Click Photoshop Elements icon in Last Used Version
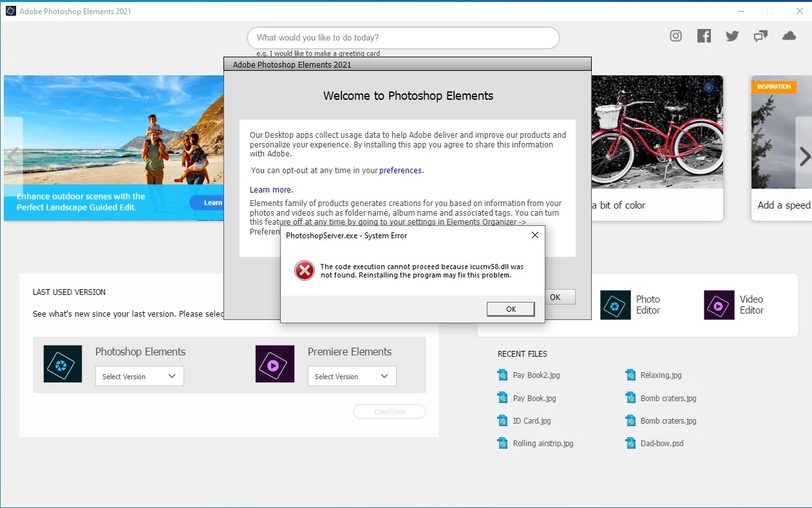The image size is (812, 508). pos(63,364)
